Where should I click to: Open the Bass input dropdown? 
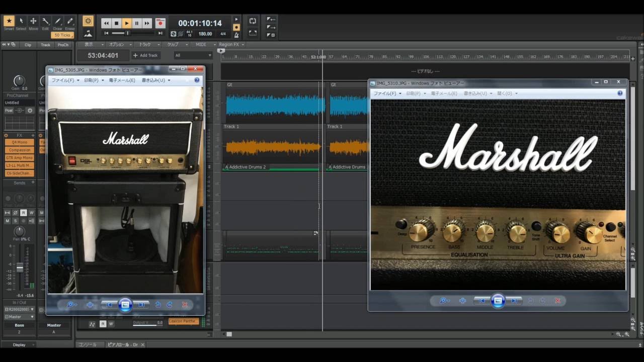click(x=20, y=309)
